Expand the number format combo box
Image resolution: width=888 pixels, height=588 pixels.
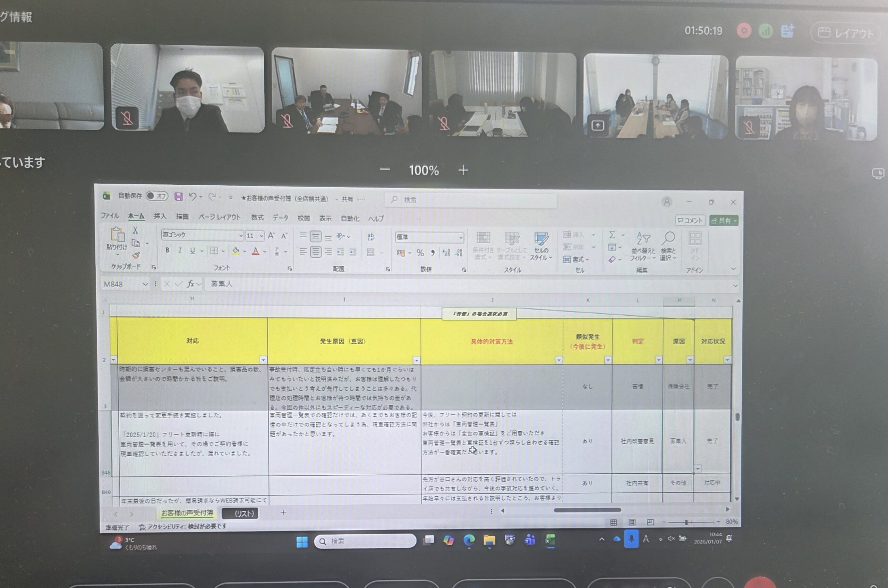pyautogui.click(x=461, y=237)
